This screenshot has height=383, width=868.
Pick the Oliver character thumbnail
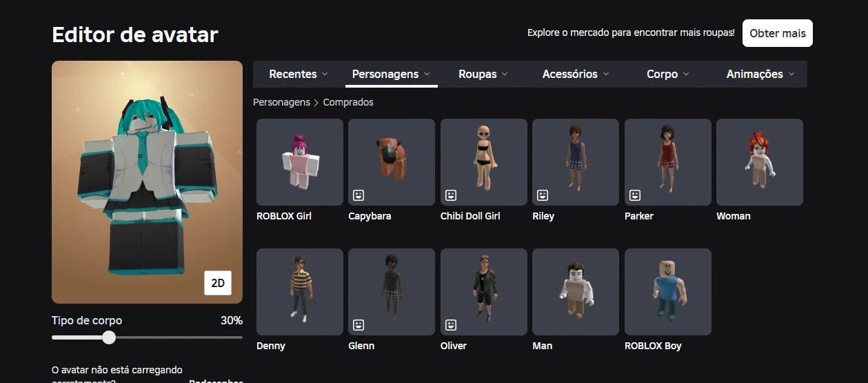click(484, 292)
